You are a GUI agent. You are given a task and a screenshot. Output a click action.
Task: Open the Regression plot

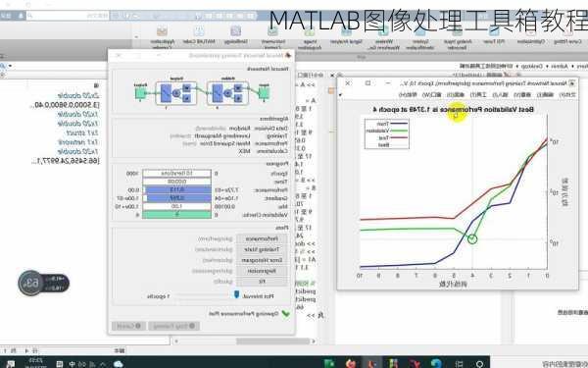click(x=262, y=271)
